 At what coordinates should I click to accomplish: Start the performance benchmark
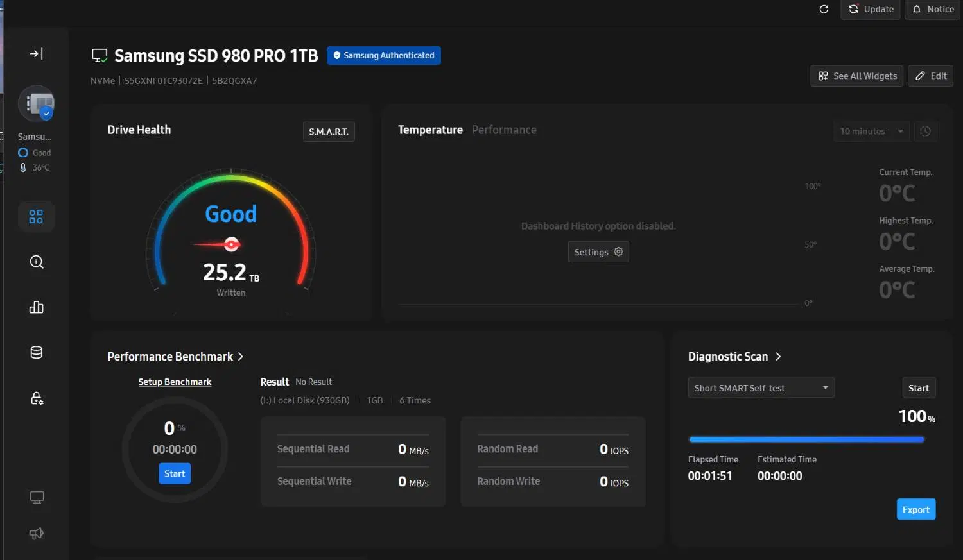pyautogui.click(x=175, y=473)
